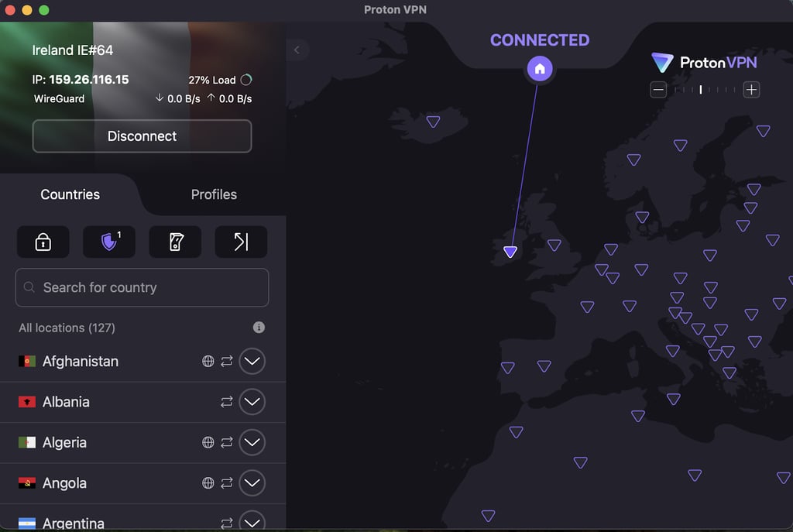Toggle the Kill Switch icon
Screen dimensions: 793x532
point(175,242)
